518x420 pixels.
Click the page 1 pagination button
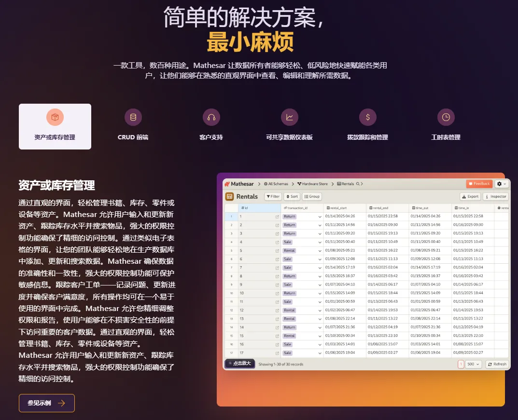[x=461, y=364]
